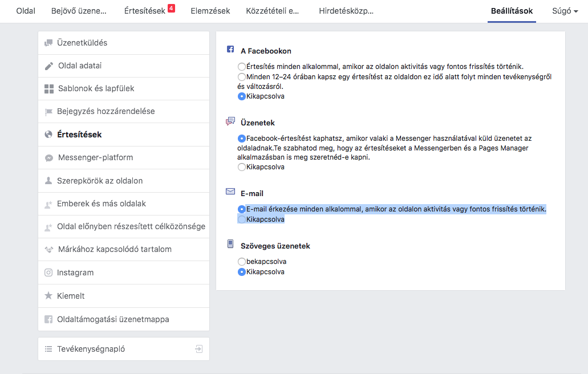This screenshot has width=588, height=374.
Task: Click the handshake icon beside Márkához kapcsolódó tartalom
Action: [48, 250]
